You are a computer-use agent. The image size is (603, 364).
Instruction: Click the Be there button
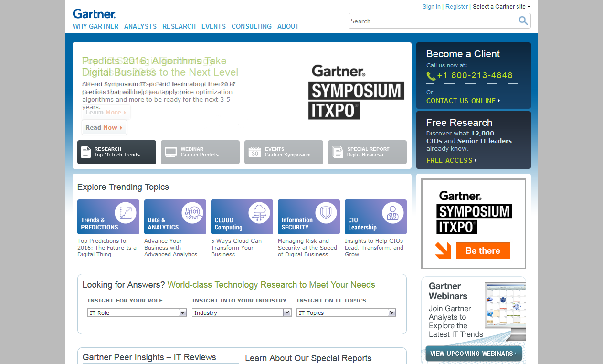click(x=483, y=250)
